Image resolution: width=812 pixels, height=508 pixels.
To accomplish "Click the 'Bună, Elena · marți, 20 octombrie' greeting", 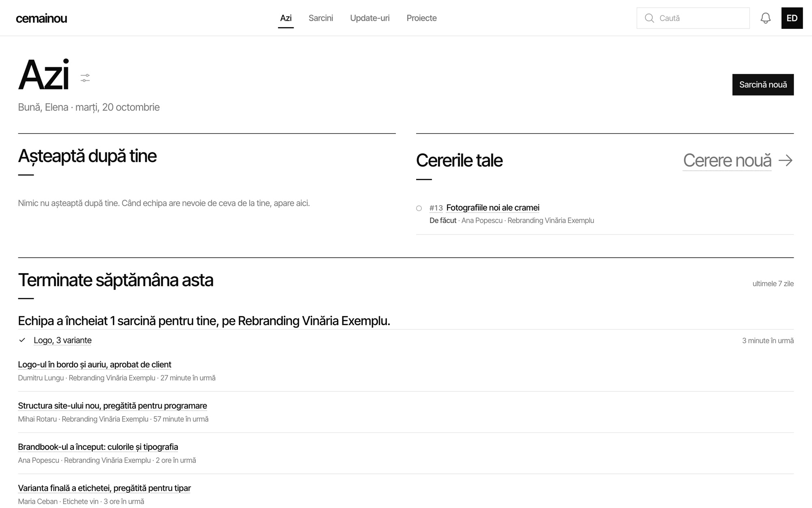I will (x=89, y=107).
